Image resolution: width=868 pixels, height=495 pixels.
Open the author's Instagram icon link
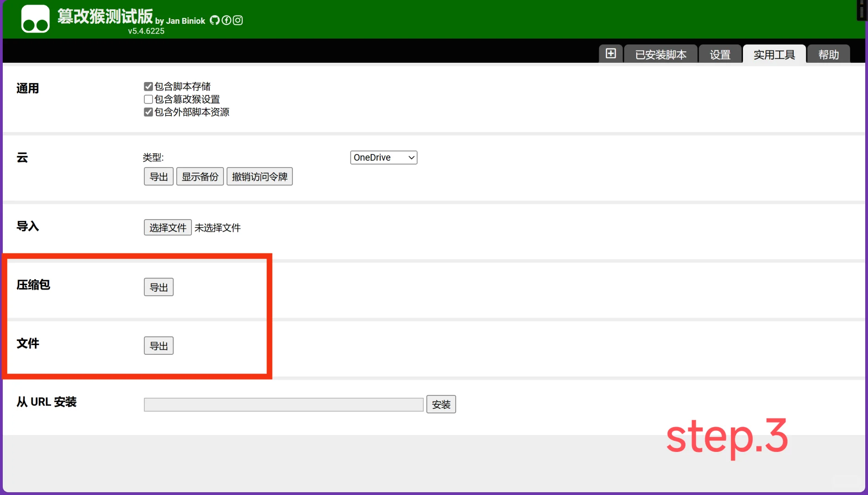(x=238, y=20)
